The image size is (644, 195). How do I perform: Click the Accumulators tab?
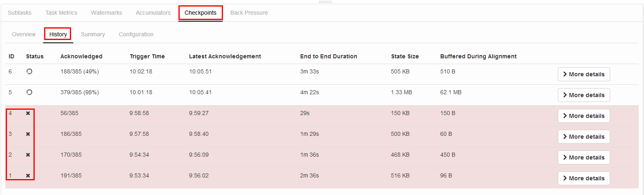click(153, 13)
